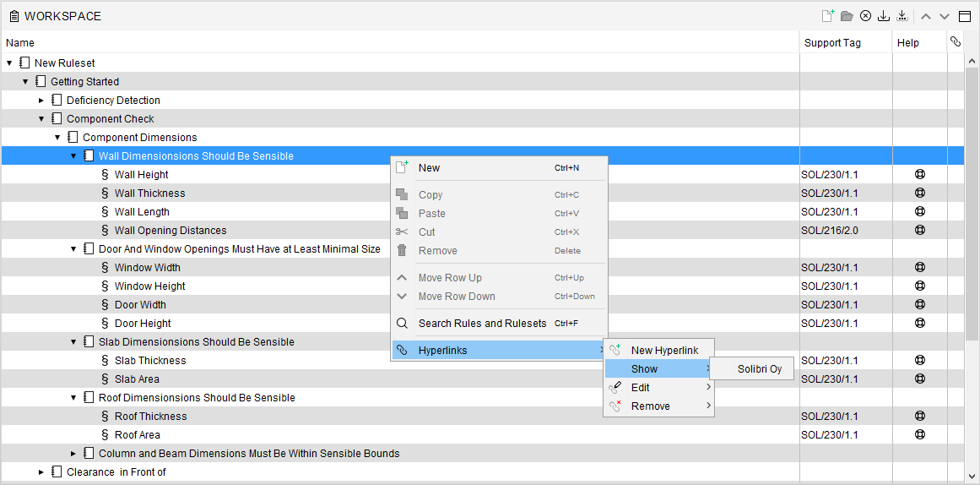This screenshot has width=980, height=485.
Task: Select the Roof Area rule
Action: [x=137, y=435]
